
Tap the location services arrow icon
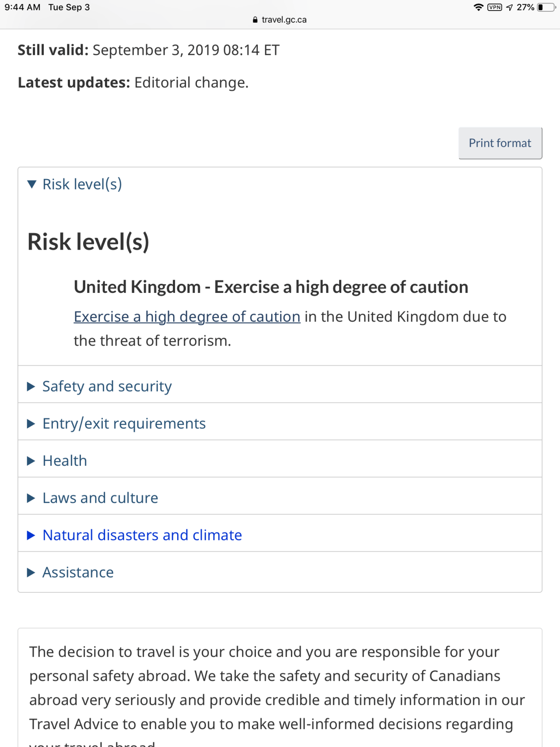(x=509, y=7)
